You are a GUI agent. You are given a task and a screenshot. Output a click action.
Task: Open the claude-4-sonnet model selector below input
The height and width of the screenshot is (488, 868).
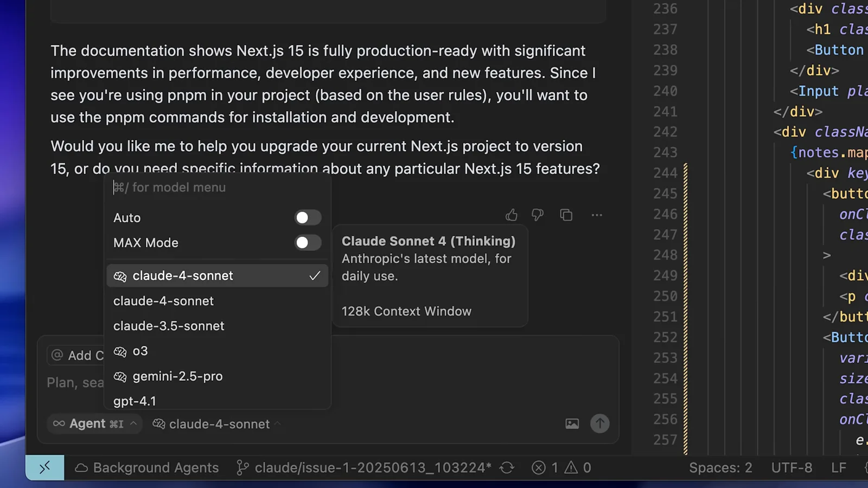[x=216, y=423]
